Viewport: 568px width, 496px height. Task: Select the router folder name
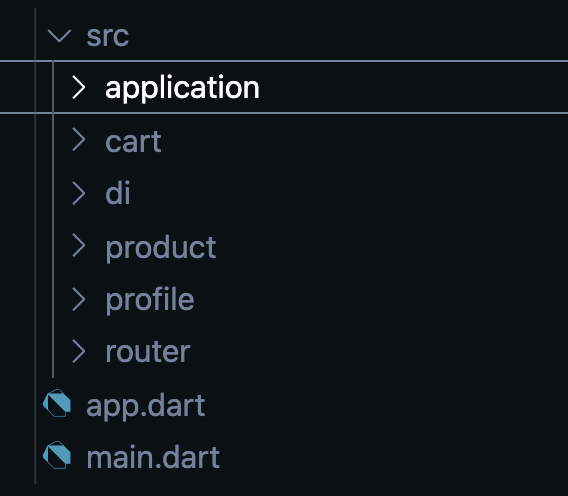click(x=148, y=352)
